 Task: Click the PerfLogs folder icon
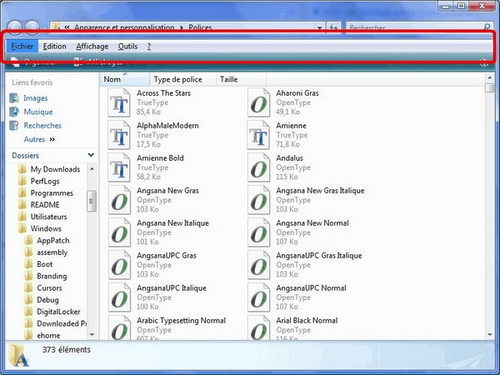point(22,181)
